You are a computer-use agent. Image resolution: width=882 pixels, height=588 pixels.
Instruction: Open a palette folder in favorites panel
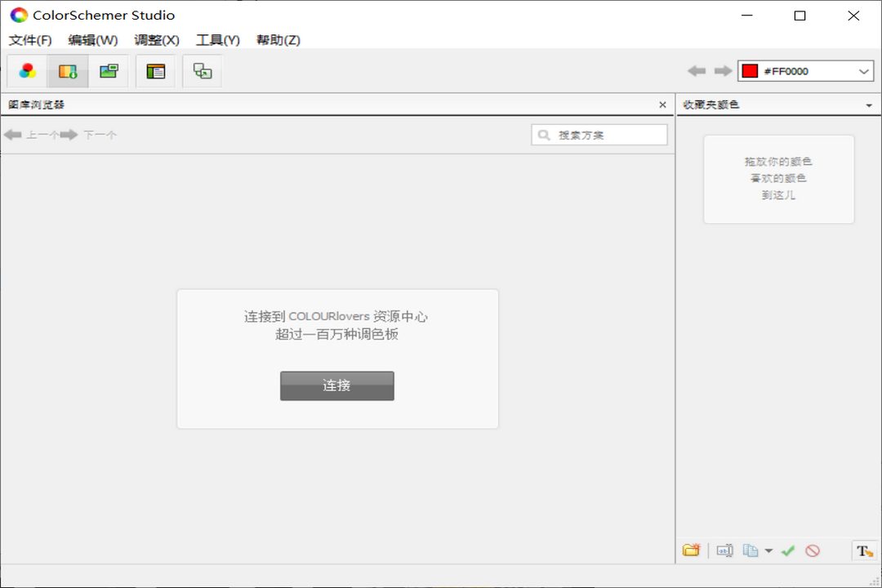point(691,550)
